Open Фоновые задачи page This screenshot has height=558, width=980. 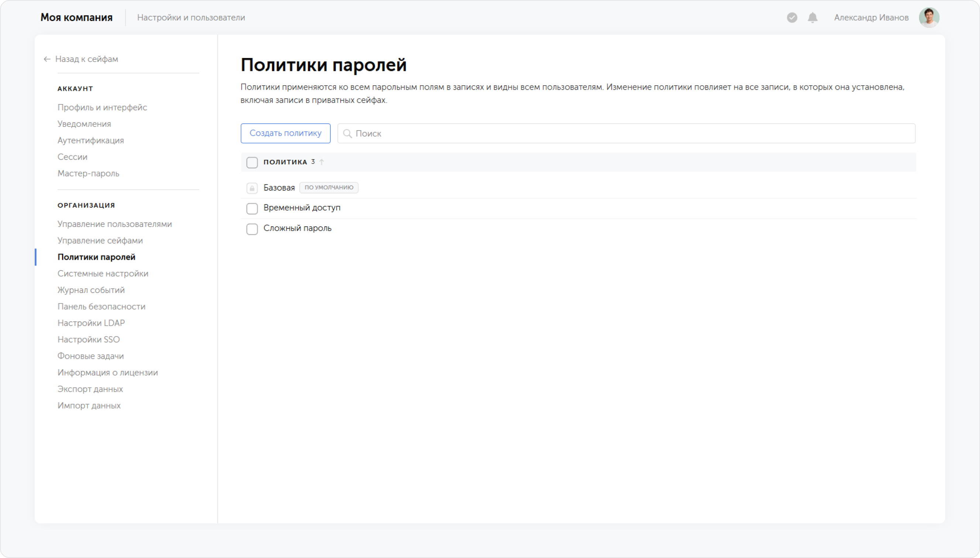tap(91, 356)
